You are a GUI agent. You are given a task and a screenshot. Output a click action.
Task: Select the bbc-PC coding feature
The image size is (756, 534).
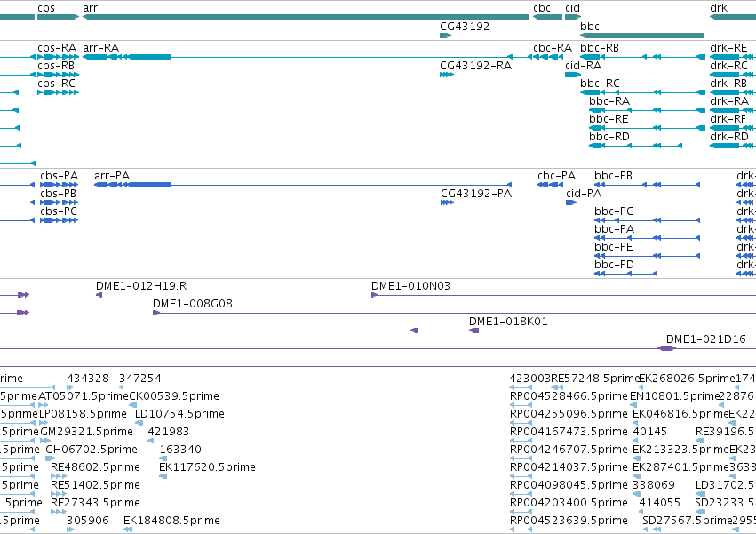[x=647, y=220]
